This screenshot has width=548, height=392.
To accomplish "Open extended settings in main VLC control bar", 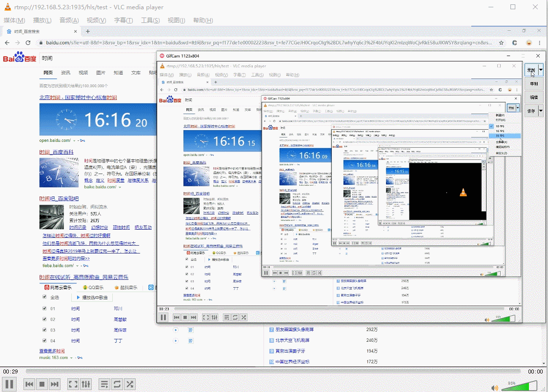I will point(85,384).
